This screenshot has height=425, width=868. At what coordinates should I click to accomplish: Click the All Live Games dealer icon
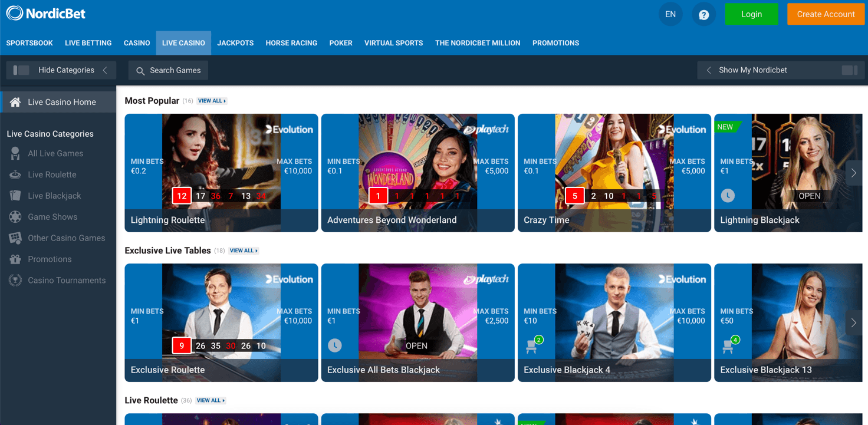pos(15,153)
